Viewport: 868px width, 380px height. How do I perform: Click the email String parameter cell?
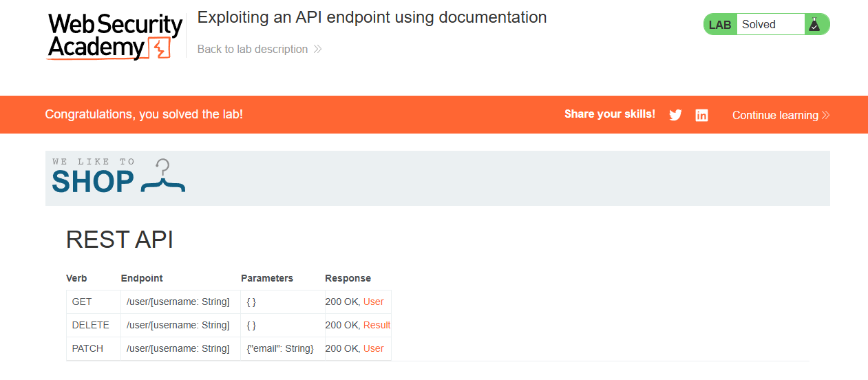[280, 348]
